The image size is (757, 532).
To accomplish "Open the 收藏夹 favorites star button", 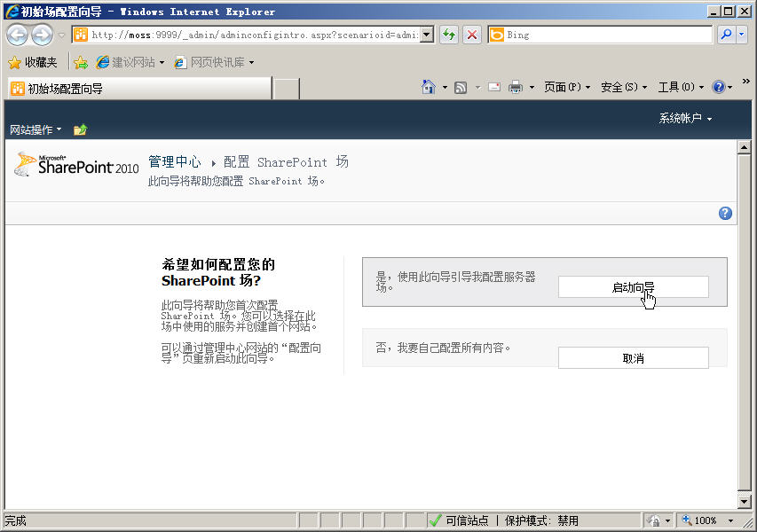I will coord(33,62).
